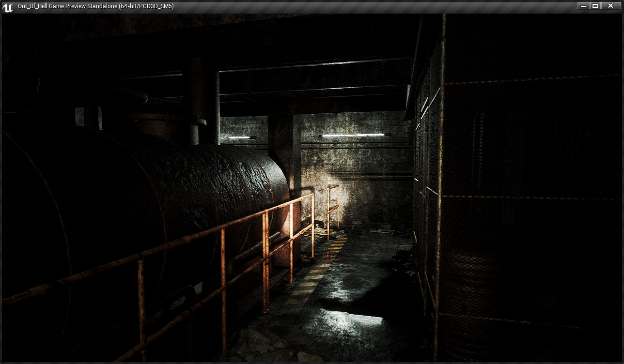Maximize the game preview window
Image resolution: width=624 pixels, height=364 pixels.
(595, 6)
